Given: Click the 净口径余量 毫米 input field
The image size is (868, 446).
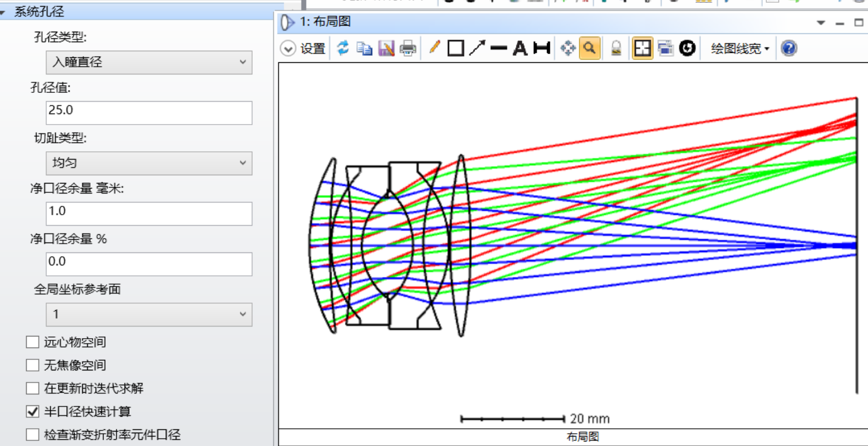Looking at the screenshot, I should point(149,214).
